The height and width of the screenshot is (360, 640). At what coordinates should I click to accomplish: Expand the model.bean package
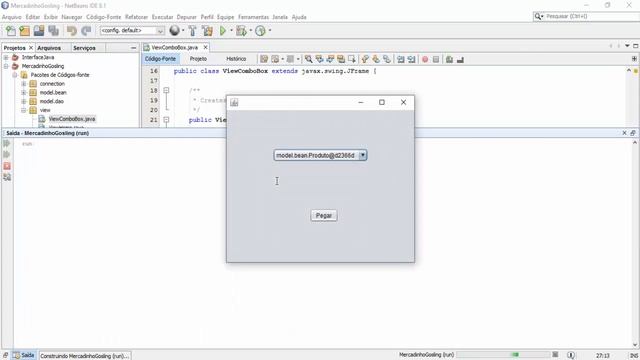24,93
